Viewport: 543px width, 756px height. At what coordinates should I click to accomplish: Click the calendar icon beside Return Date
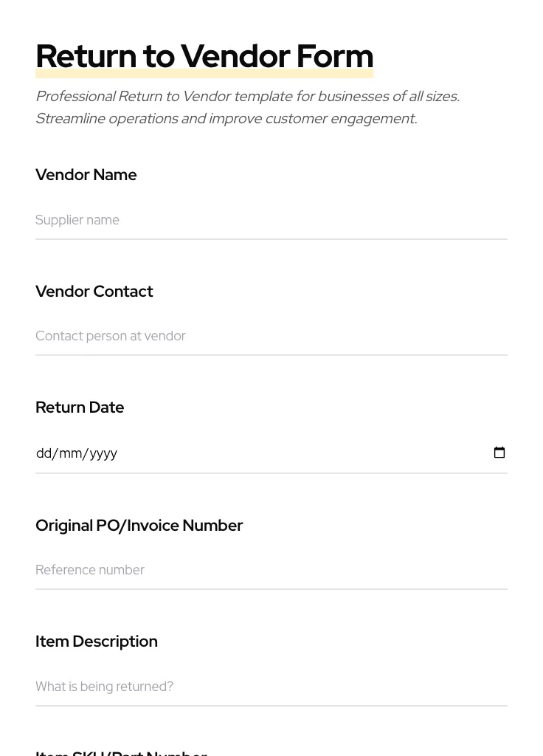pyautogui.click(x=499, y=452)
